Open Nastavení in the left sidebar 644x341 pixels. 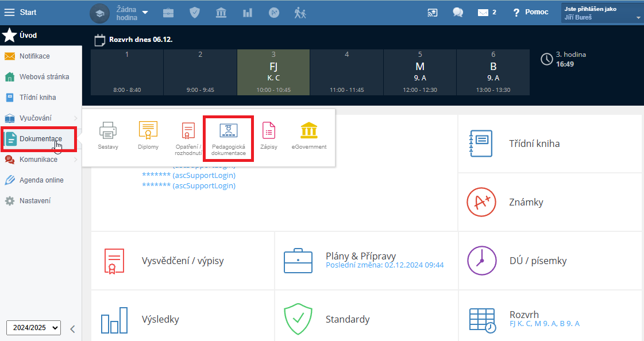34,201
